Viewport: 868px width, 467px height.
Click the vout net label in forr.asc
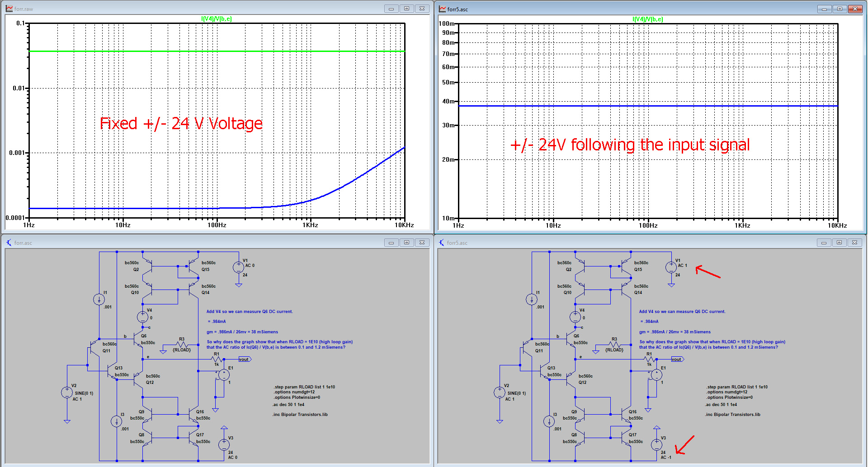(x=245, y=359)
